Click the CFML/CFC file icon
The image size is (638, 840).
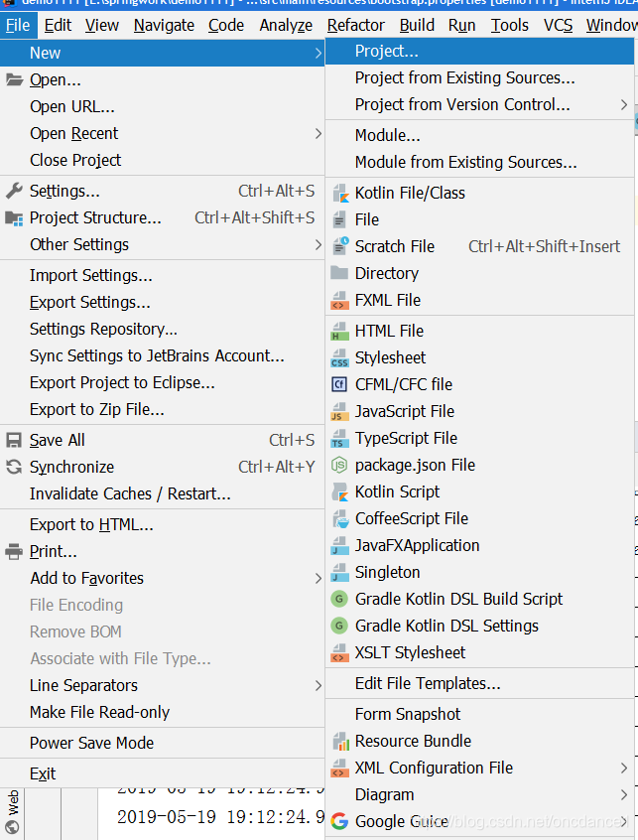pos(339,384)
